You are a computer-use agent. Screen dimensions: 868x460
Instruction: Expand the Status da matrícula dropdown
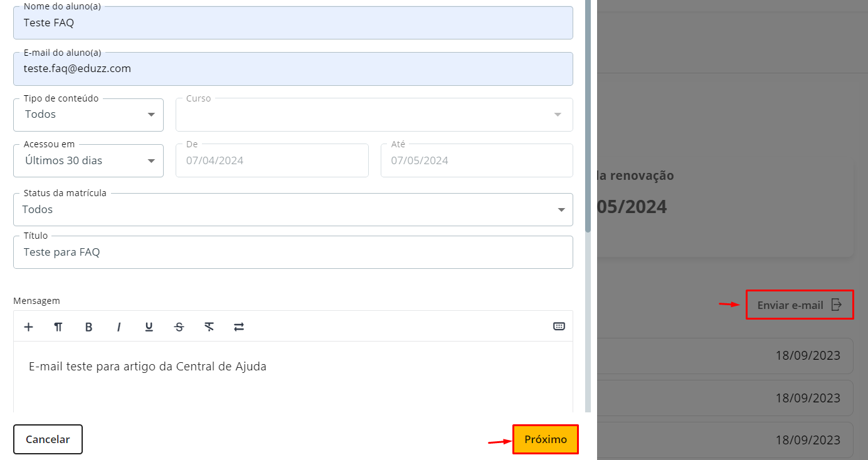pos(293,210)
